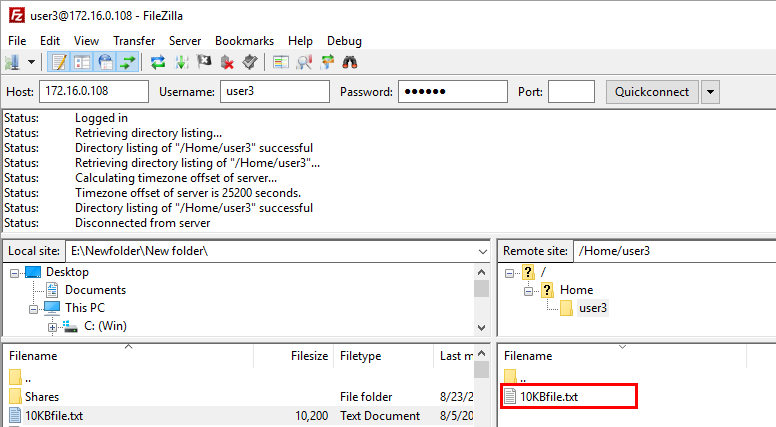Sort local files by Filesize column header
Image resolution: width=776 pixels, height=427 pixels.
click(306, 355)
